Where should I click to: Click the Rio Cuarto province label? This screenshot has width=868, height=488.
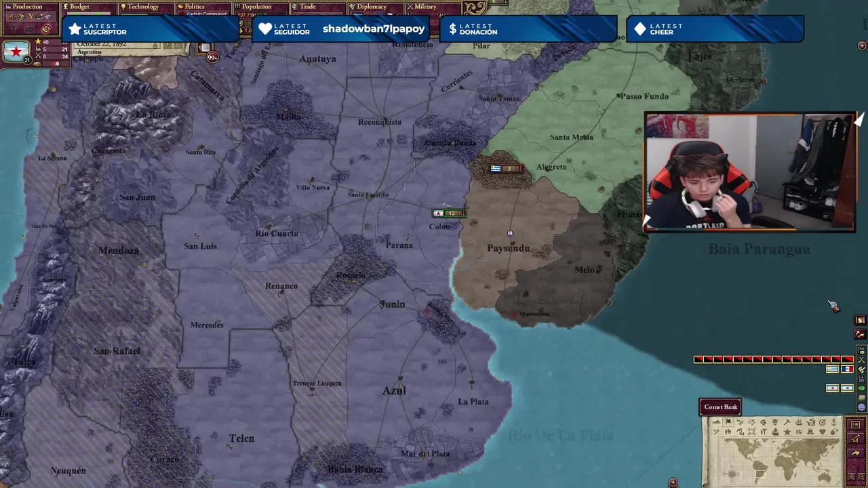coord(277,234)
